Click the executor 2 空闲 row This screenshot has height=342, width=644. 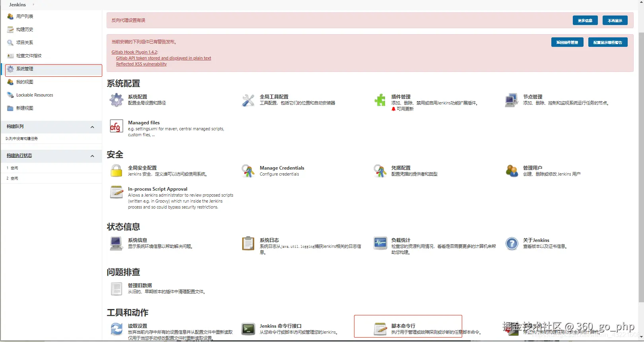pos(51,178)
